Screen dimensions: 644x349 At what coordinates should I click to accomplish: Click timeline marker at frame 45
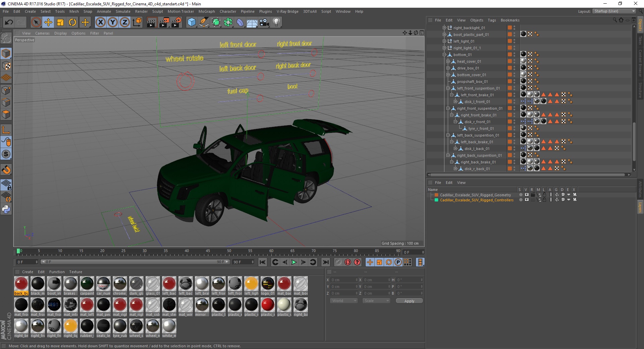(208, 251)
